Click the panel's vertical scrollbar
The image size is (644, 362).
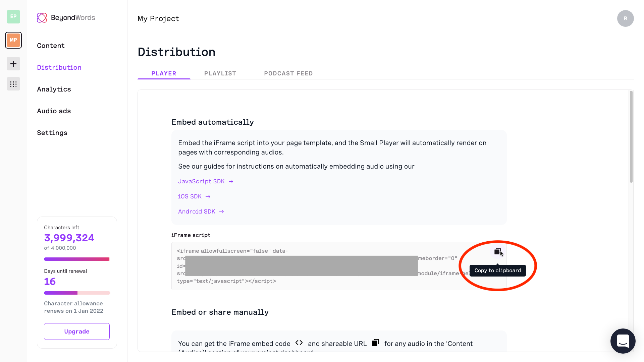click(x=631, y=137)
